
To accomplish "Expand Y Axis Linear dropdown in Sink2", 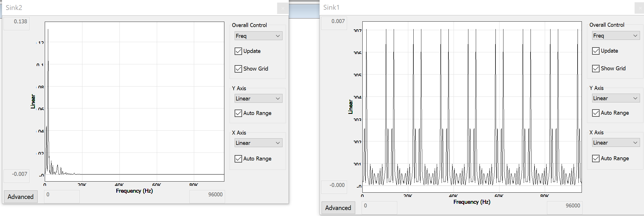I will 258,98.
